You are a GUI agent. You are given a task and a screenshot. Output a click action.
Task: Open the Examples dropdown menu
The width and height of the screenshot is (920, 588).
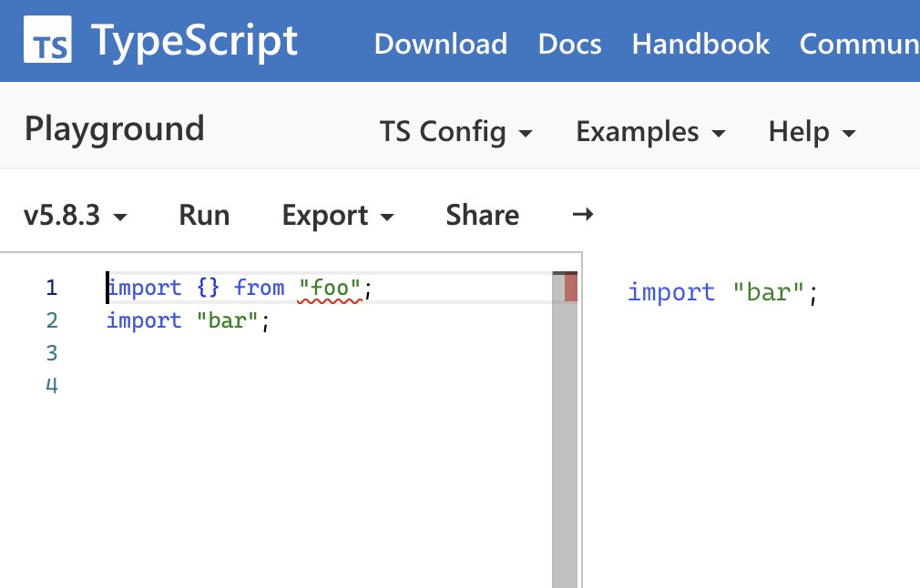(x=650, y=131)
